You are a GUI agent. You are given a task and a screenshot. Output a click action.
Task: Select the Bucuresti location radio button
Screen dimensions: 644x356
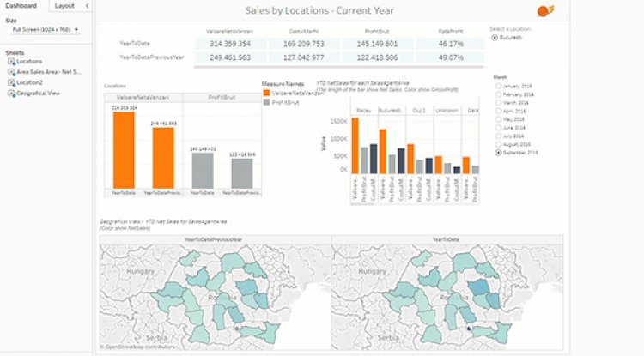495,38
